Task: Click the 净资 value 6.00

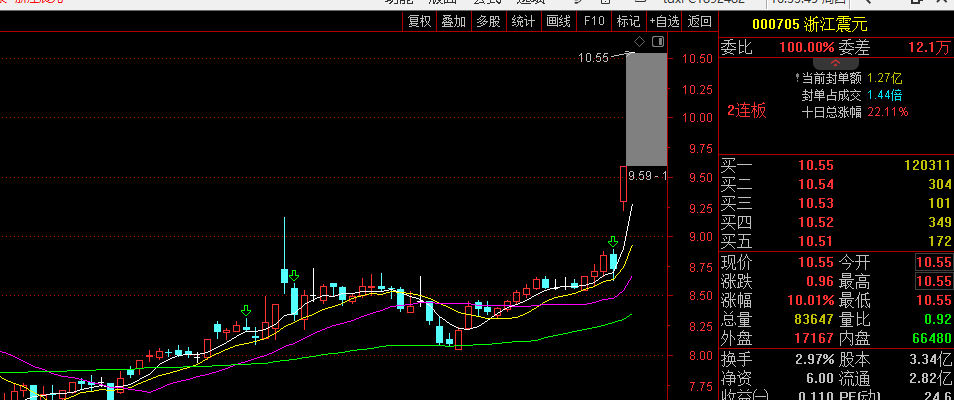Action: pos(820,378)
